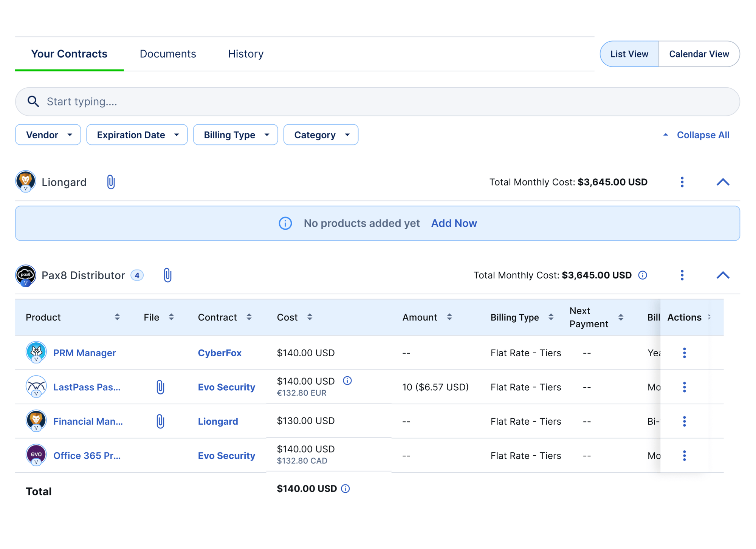Switch to the Documents tab
Viewport: 756px width, 549px height.
click(x=168, y=54)
